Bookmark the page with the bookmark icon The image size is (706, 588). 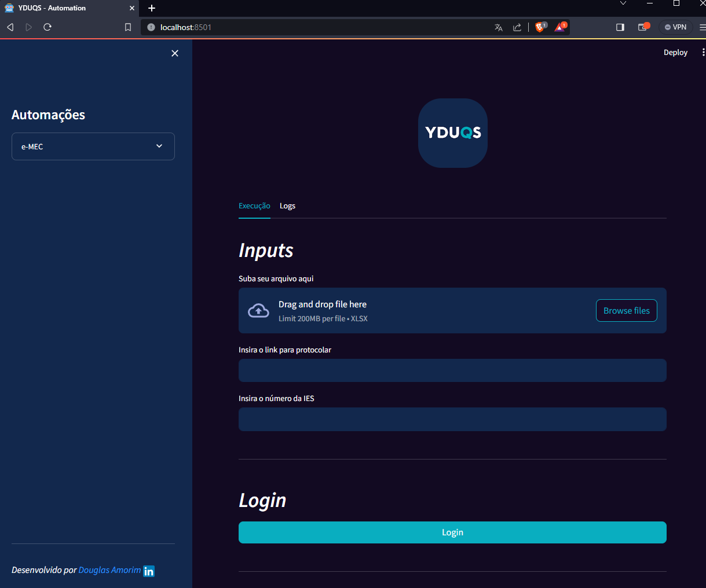(128, 27)
